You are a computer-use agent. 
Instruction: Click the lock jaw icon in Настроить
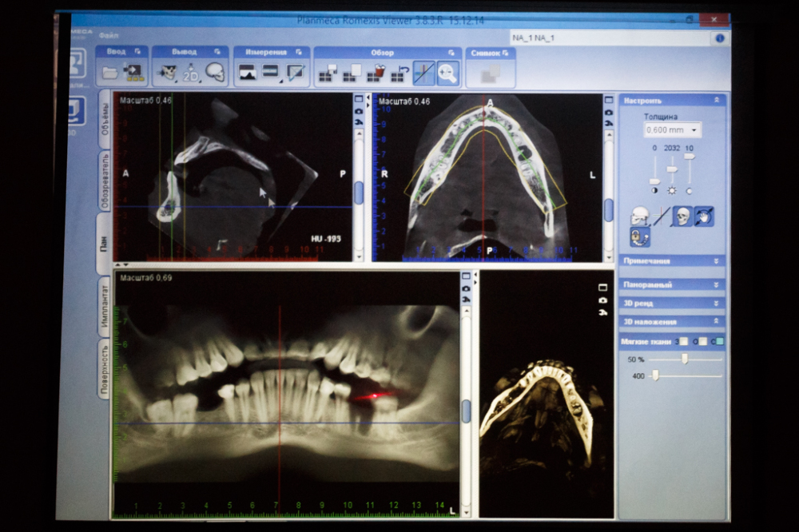640,236
